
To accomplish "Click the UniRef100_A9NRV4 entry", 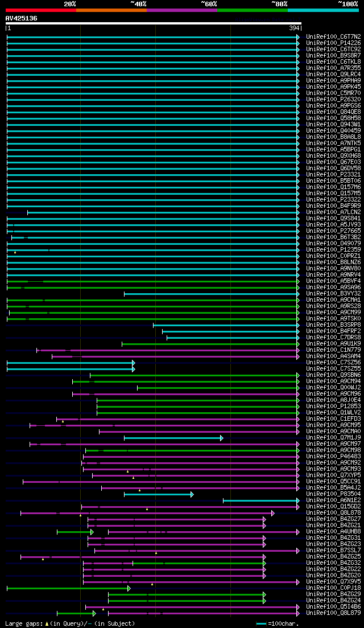I will pos(333,275).
